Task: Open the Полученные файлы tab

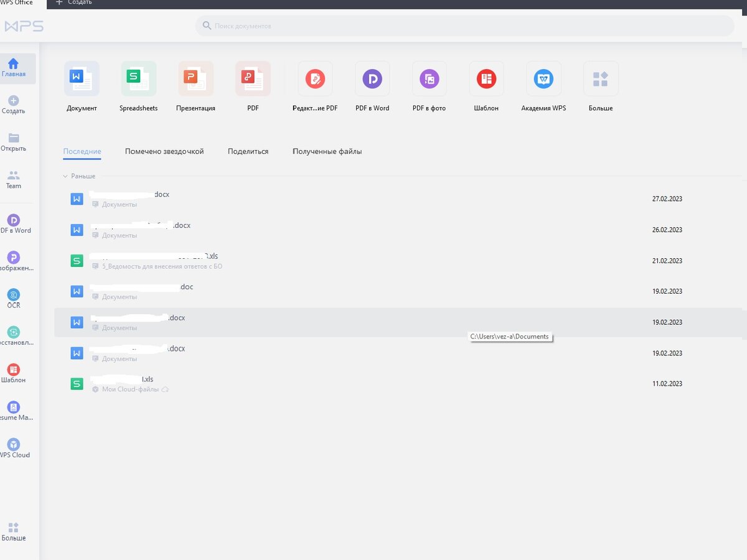Action: (x=327, y=151)
